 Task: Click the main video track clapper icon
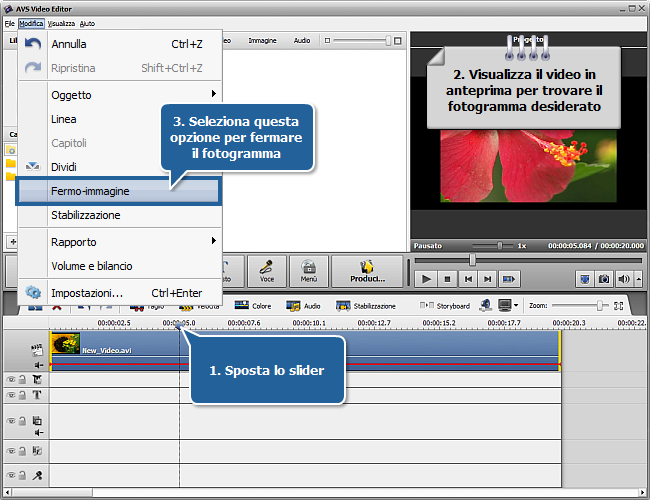[x=37, y=350]
